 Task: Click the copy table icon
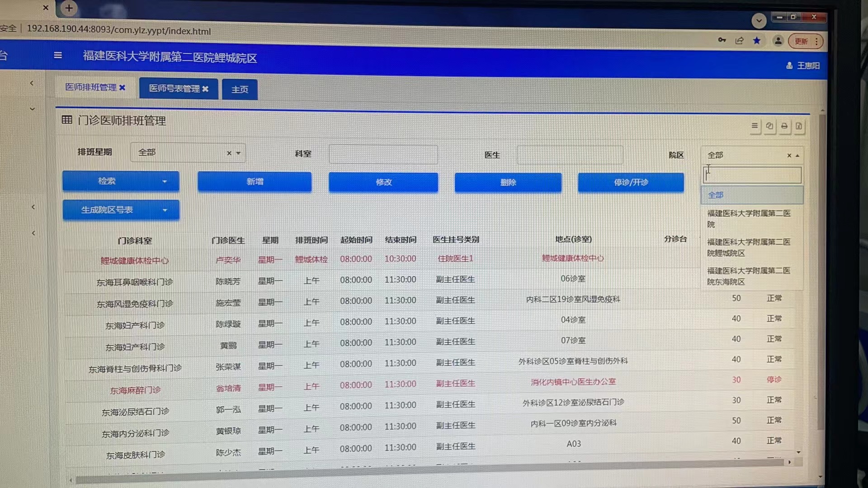pyautogui.click(x=769, y=127)
